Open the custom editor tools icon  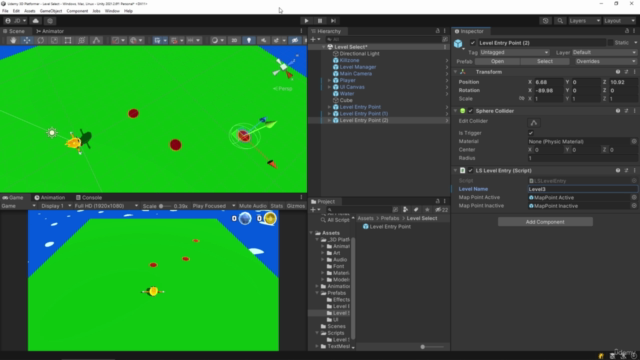(x=96, y=40)
